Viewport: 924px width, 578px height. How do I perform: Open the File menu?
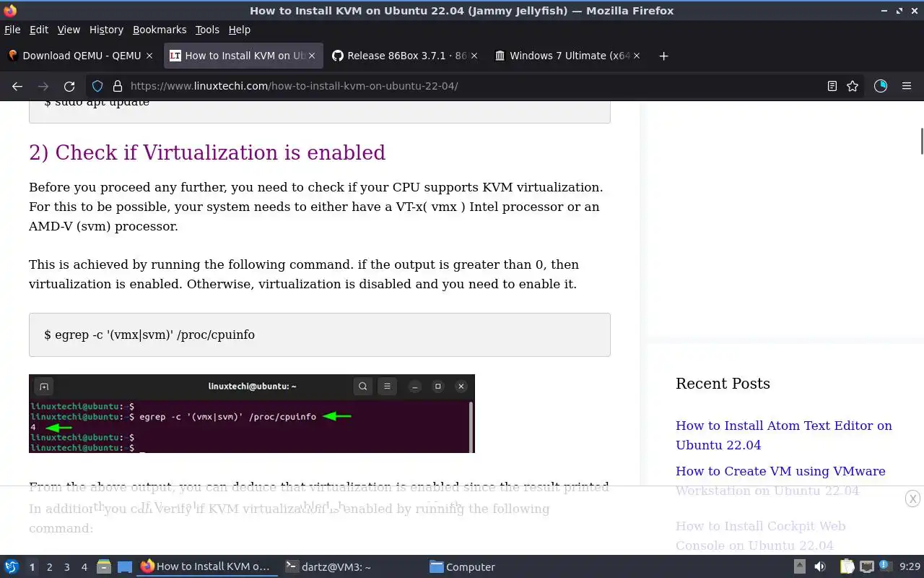[x=12, y=30]
